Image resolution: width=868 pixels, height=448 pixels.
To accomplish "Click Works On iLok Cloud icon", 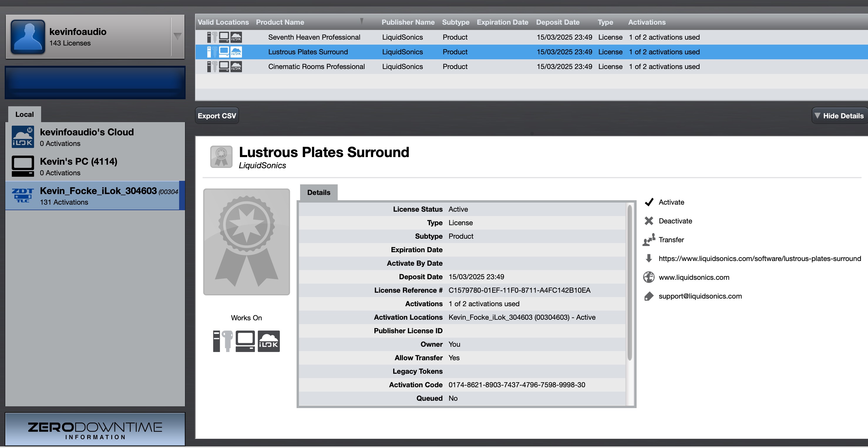I will [269, 341].
